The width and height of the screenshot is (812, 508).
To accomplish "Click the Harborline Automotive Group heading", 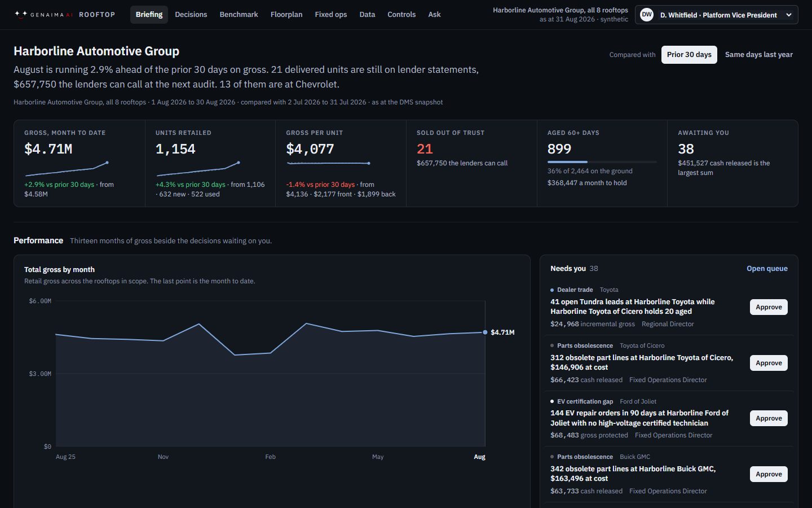I will pyautogui.click(x=96, y=51).
